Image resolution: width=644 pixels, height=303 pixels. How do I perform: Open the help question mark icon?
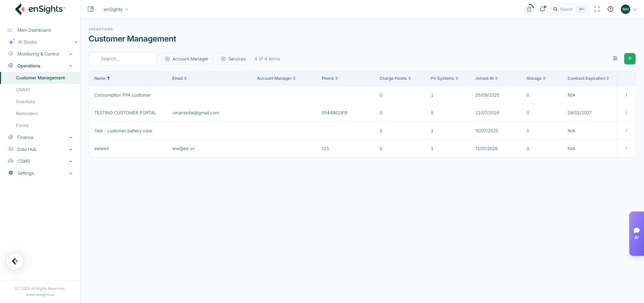tap(610, 9)
